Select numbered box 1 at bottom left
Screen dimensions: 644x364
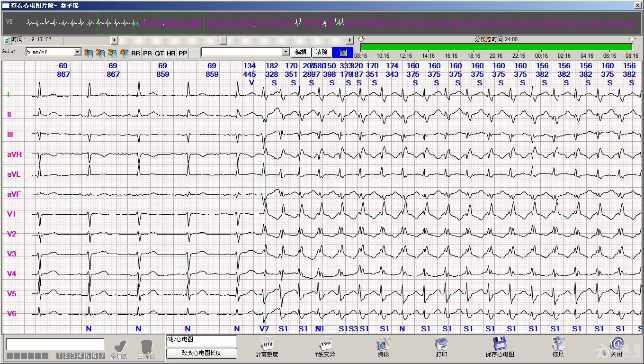(x=59, y=355)
